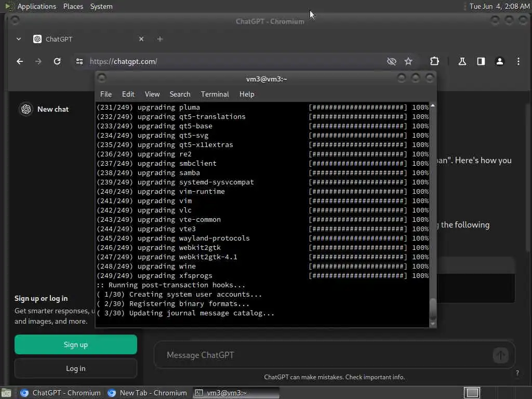Open terminal Help menu
This screenshot has width=532, height=399.
click(x=247, y=95)
